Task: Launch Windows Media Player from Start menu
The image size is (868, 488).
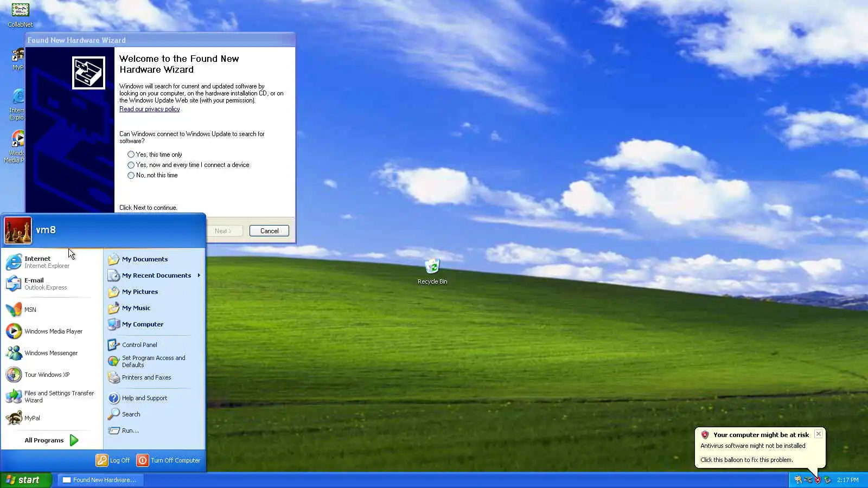Action: point(52,331)
